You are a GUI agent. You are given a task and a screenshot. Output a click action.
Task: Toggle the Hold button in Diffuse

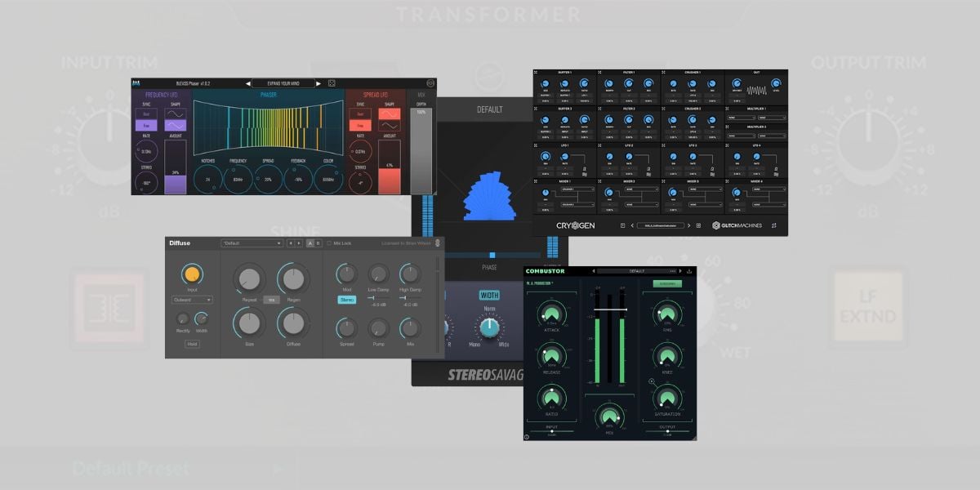(x=193, y=344)
